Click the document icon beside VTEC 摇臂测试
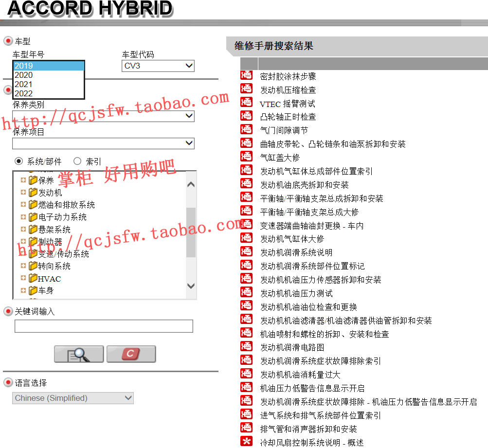The width and height of the screenshot is (488, 448). [247, 103]
